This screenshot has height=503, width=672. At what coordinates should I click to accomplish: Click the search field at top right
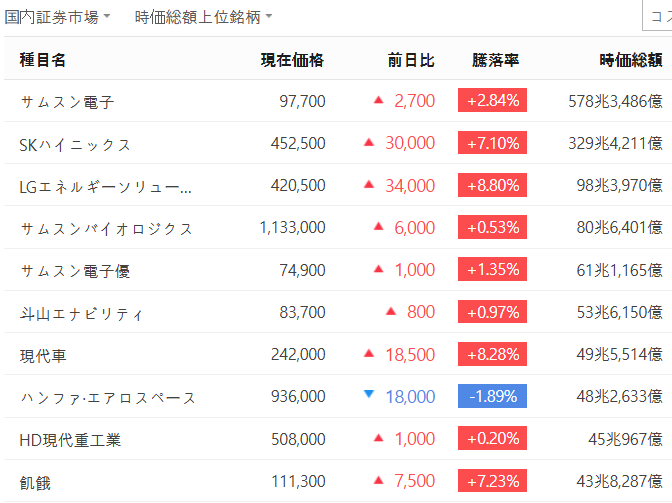[x=656, y=17]
